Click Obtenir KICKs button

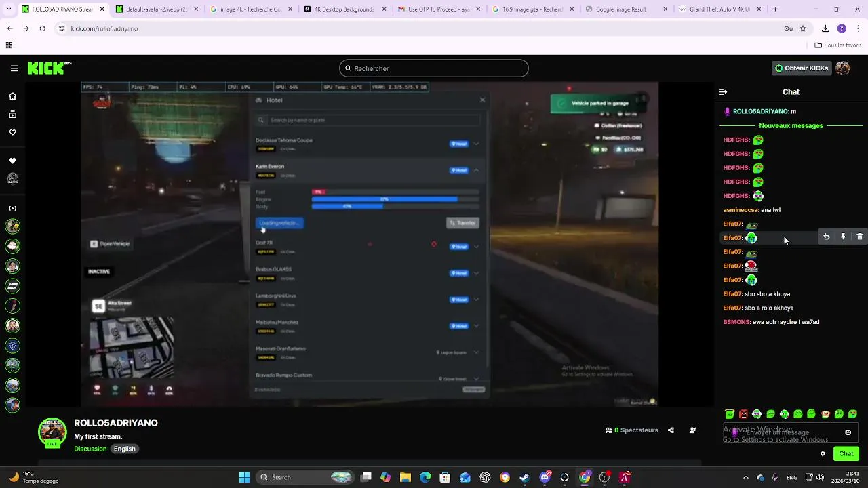pyautogui.click(x=802, y=68)
